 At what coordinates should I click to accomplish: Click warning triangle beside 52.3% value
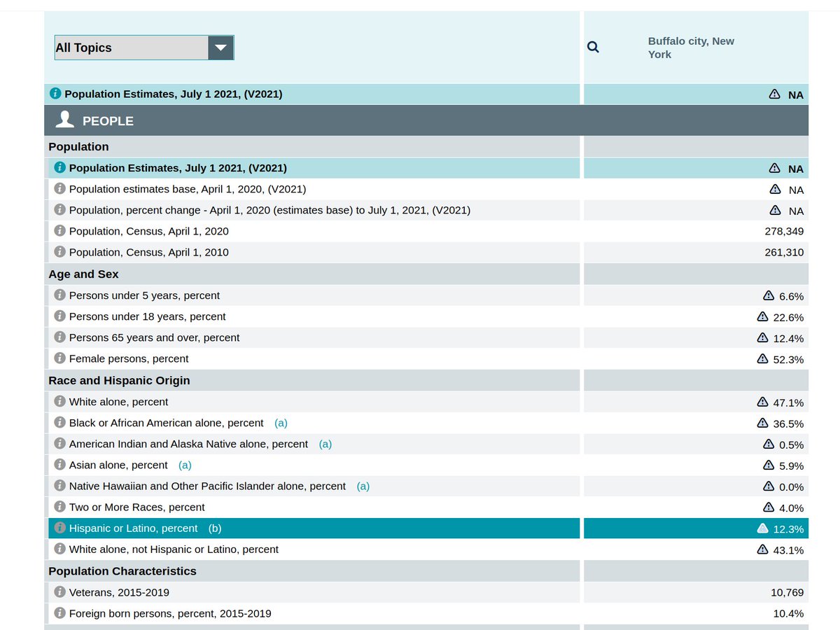coord(763,358)
